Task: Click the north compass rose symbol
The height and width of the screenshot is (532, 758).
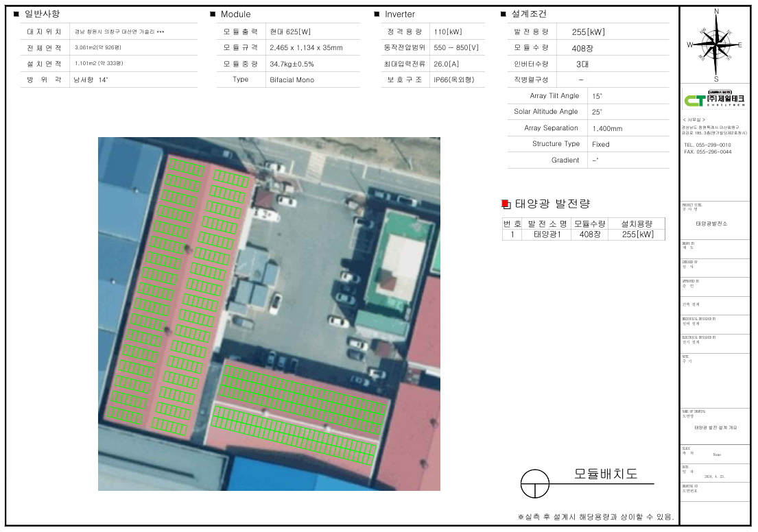Action: pyautogui.click(x=716, y=44)
